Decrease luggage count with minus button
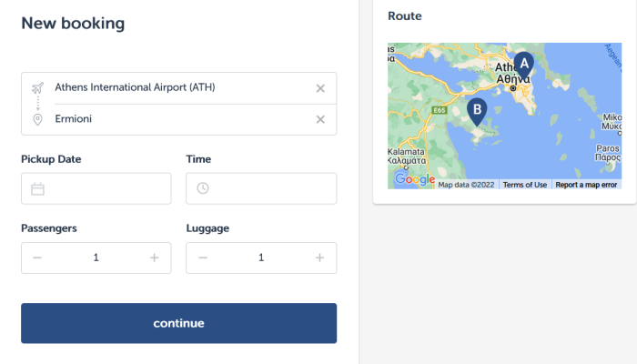 pyautogui.click(x=203, y=258)
